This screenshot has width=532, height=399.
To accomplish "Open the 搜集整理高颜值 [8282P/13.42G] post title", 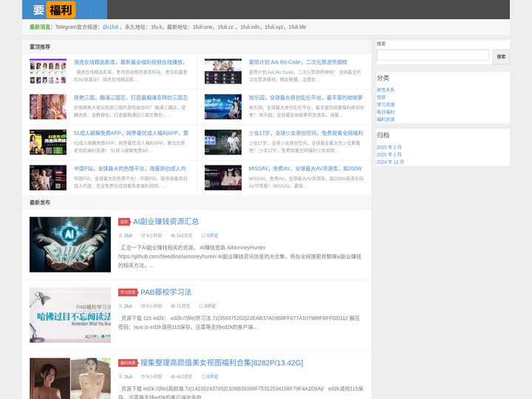I will pos(222,363).
